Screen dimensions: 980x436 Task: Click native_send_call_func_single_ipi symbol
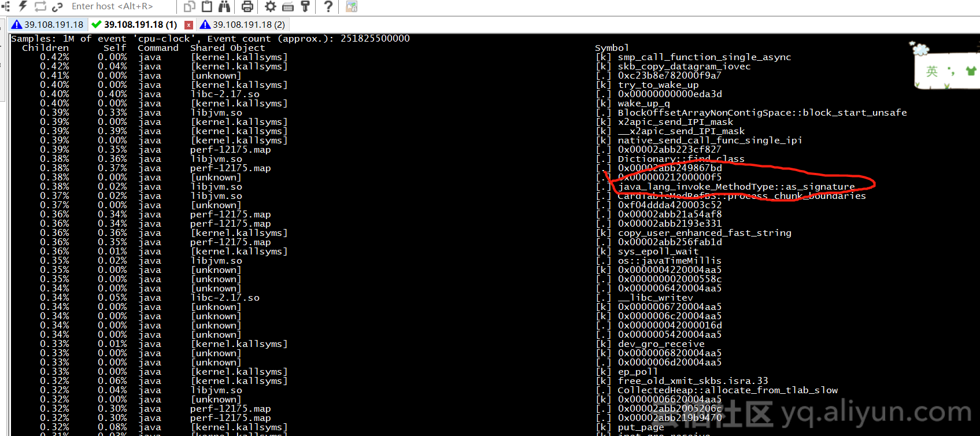tap(710, 141)
